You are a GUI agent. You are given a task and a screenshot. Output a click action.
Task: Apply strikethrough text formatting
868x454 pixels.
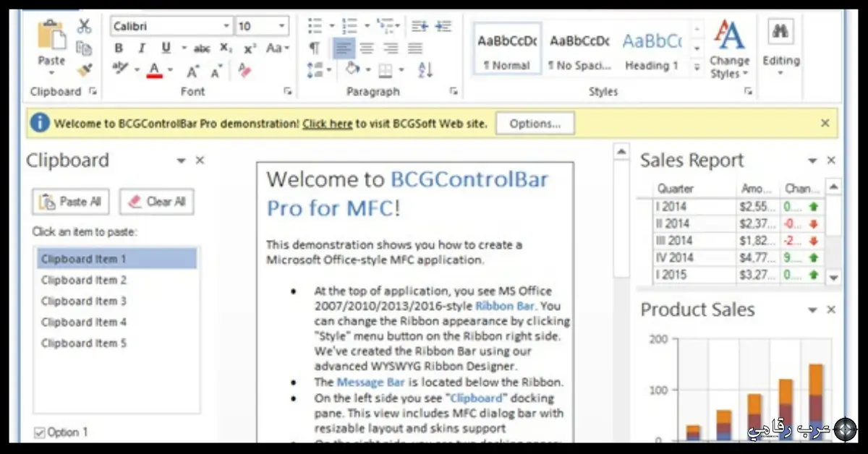tap(202, 48)
